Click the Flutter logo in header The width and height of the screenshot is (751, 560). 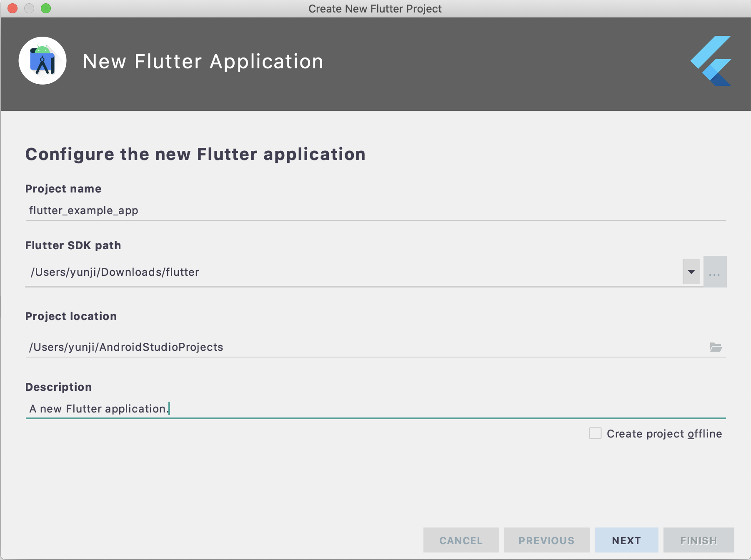point(711,61)
